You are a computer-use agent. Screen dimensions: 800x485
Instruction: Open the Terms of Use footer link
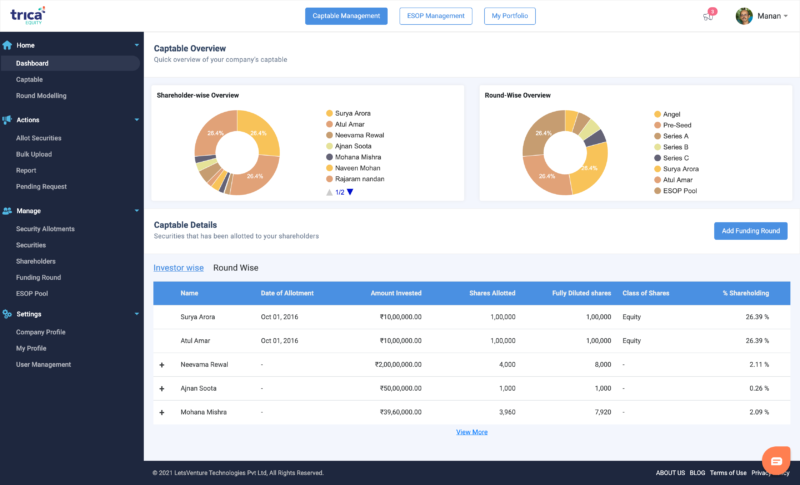[728, 473]
